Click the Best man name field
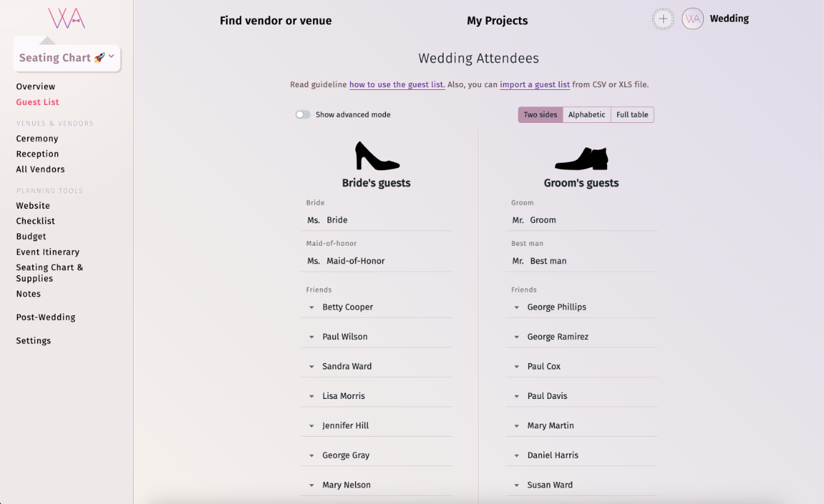Viewport: 824px width, 504px height. [591, 261]
